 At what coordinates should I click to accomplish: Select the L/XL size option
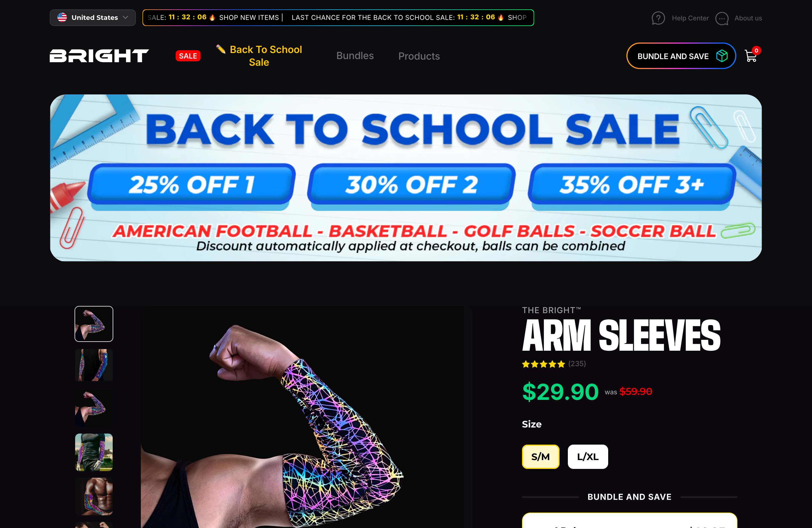click(587, 457)
